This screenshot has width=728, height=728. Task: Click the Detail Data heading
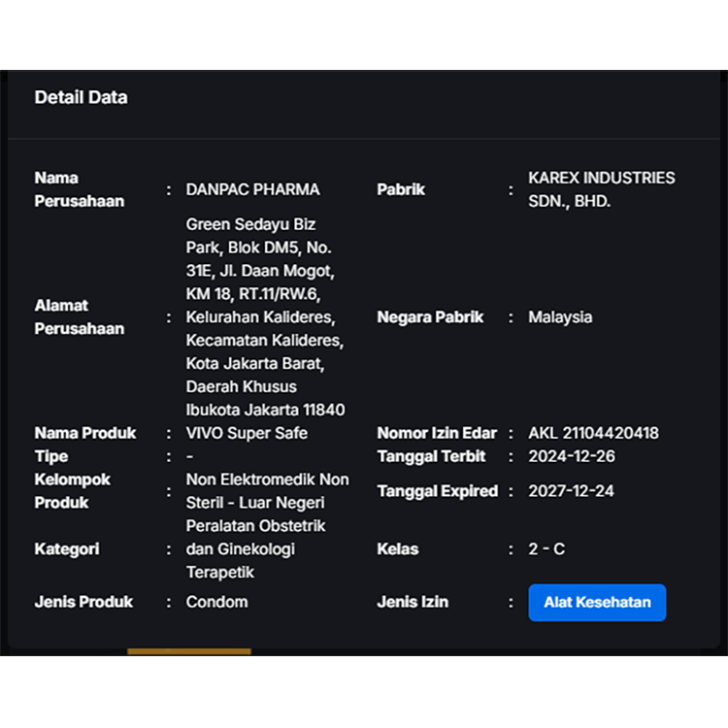click(x=81, y=97)
